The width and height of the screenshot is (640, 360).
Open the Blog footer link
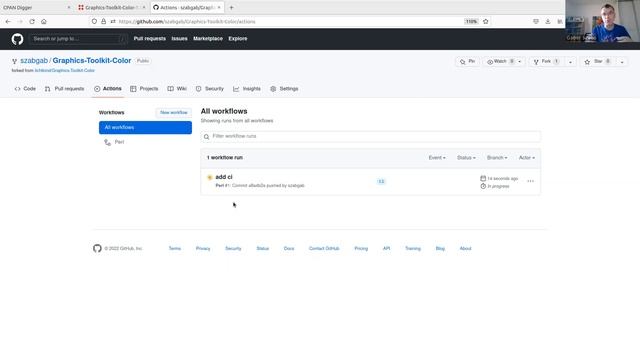440,248
